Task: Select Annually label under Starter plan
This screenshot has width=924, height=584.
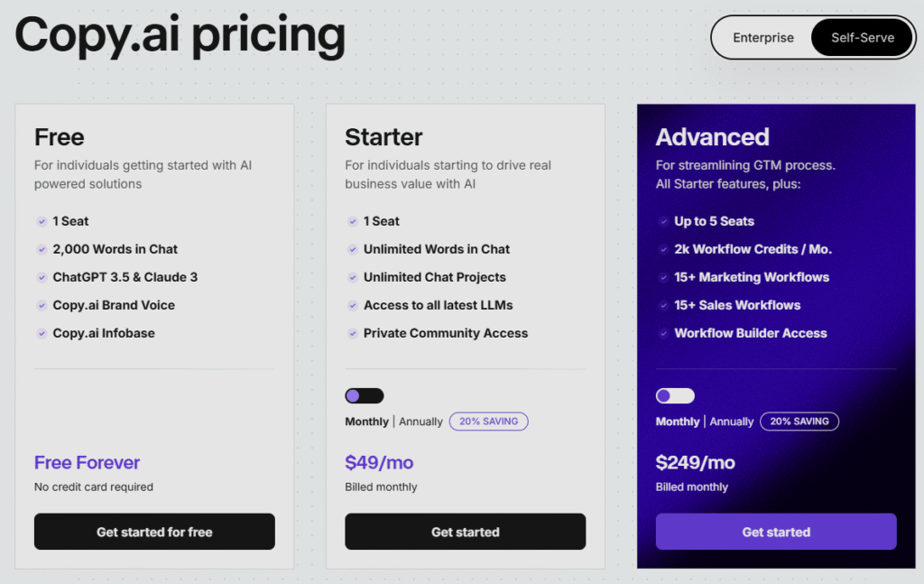Action: pos(420,422)
